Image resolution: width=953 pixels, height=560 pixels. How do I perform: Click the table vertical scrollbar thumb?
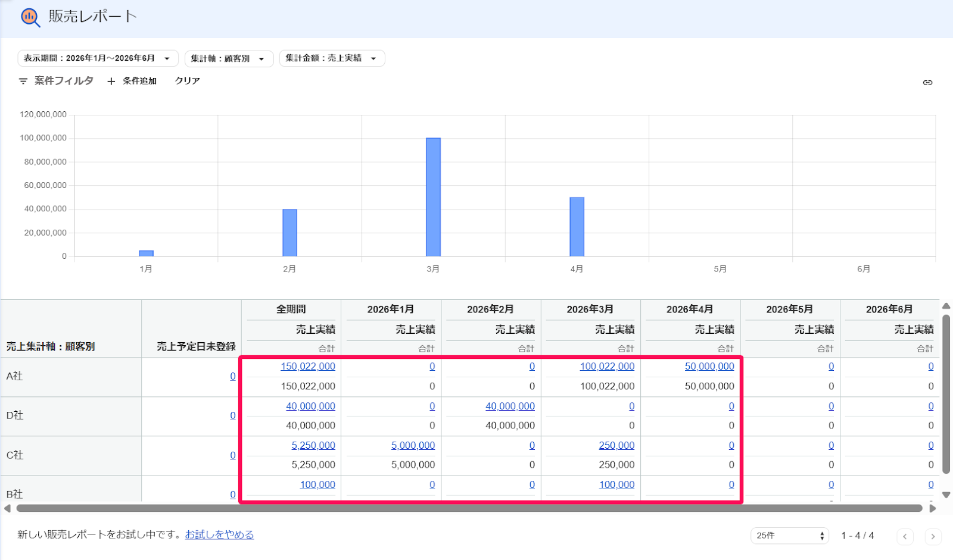(946, 394)
